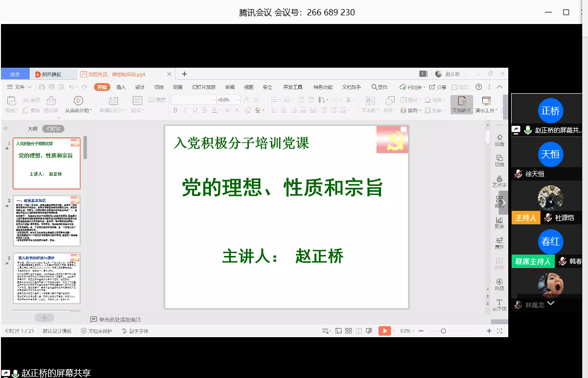Open the 审阅 review ribbon tab
The width and height of the screenshot is (588, 378).
pyautogui.click(x=230, y=87)
